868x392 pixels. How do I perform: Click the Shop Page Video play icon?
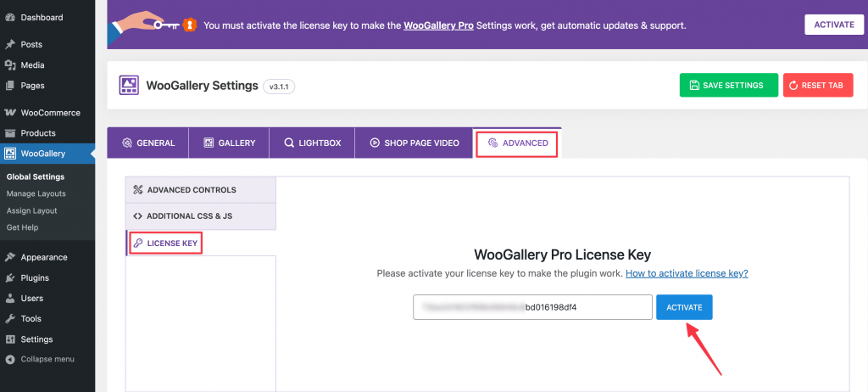(375, 143)
